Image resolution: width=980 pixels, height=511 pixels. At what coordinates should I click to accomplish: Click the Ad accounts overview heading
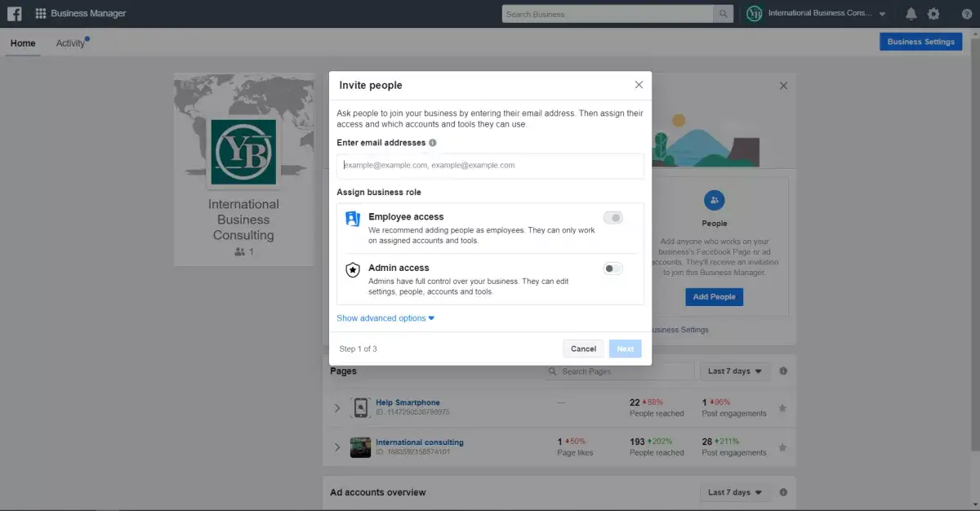[x=378, y=492]
